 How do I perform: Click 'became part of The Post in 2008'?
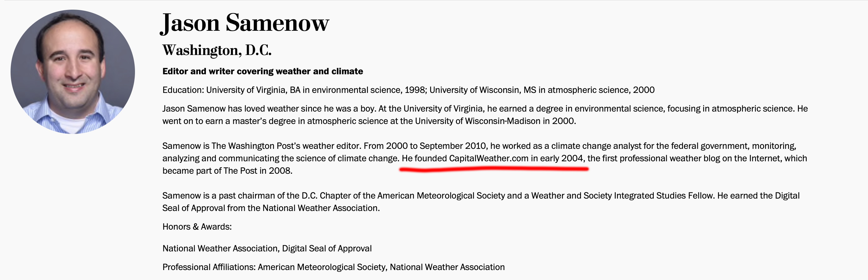click(x=227, y=171)
